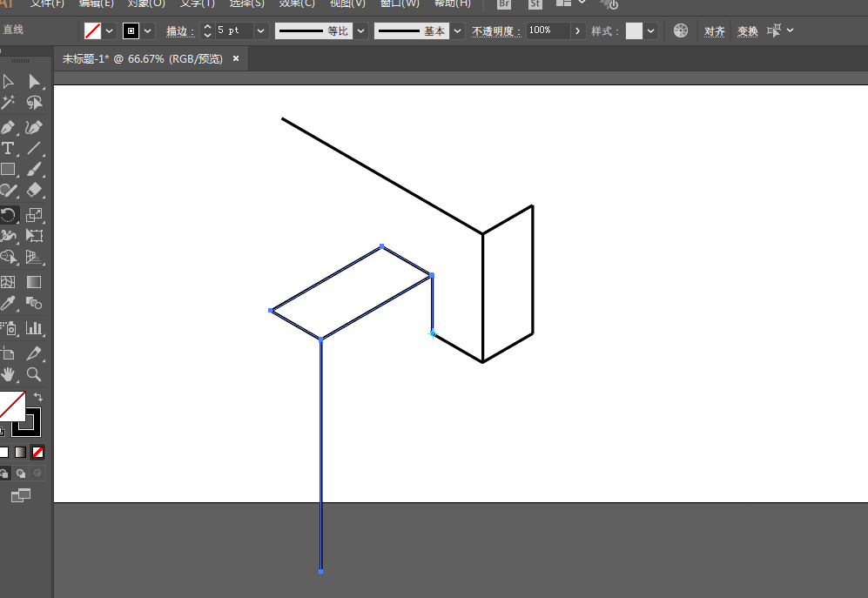Open the 等比 width profile dropdown
This screenshot has width=868, height=598.
pyautogui.click(x=361, y=31)
